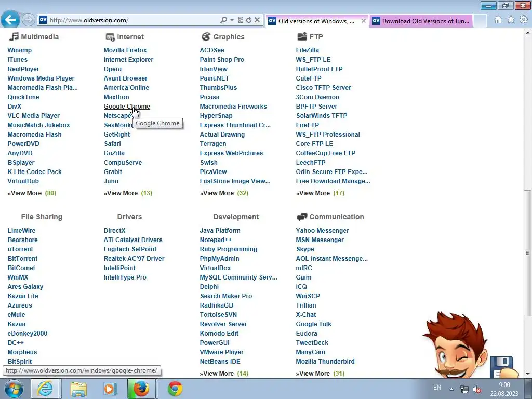Expand Development View More (14)
The image size is (532, 399).
pyautogui.click(x=224, y=373)
